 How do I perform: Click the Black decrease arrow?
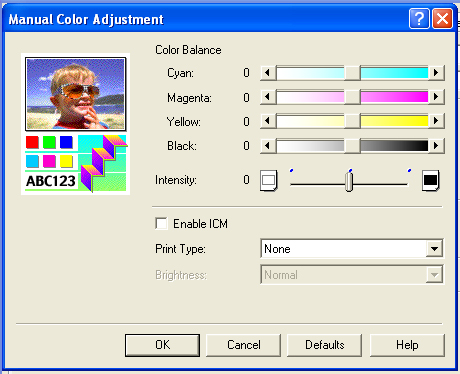(x=268, y=146)
